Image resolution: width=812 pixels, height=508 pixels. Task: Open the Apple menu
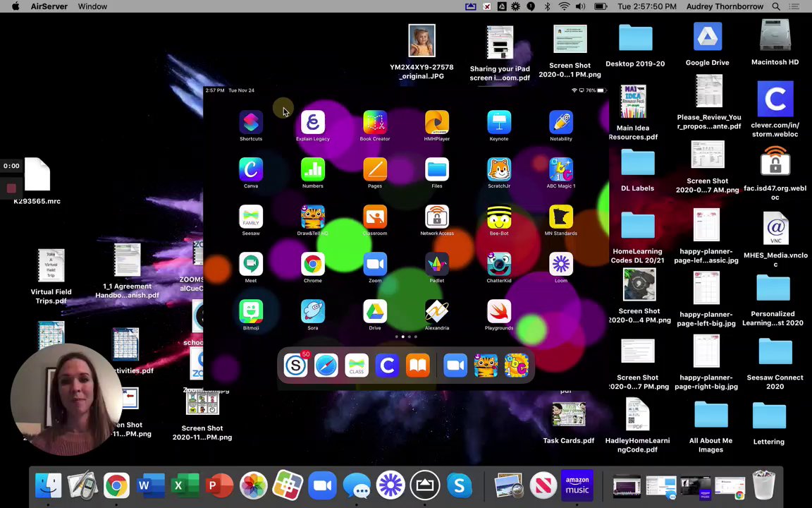click(x=16, y=6)
